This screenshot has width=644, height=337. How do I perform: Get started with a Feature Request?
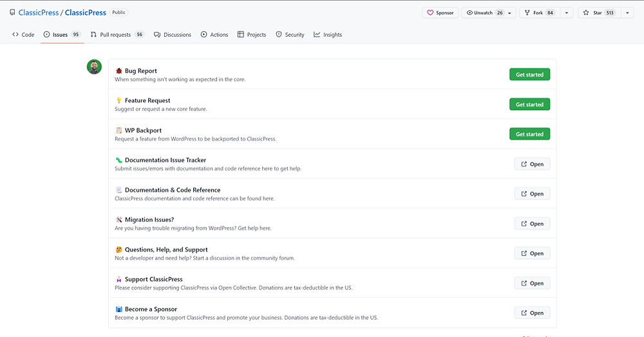click(x=529, y=104)
